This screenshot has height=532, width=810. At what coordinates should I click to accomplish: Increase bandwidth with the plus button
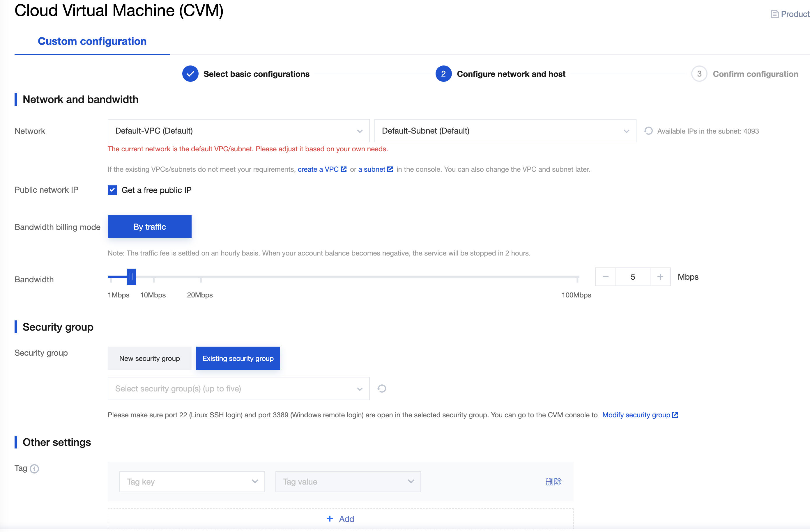pos(660,277)
